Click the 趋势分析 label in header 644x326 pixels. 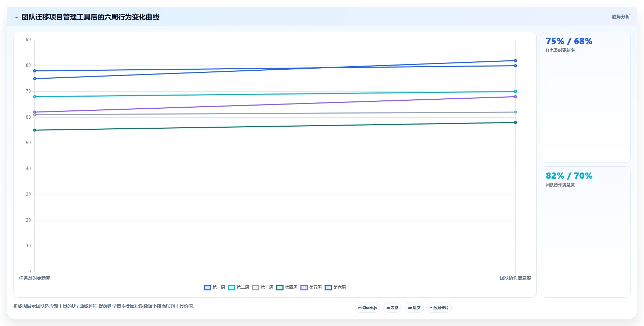click(621, 17)
